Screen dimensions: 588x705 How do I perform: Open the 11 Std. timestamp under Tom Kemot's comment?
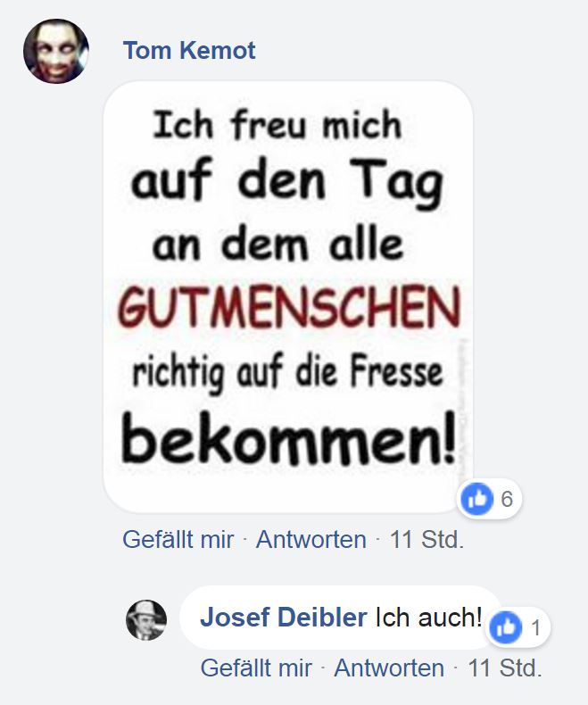(x=427, y=539)
